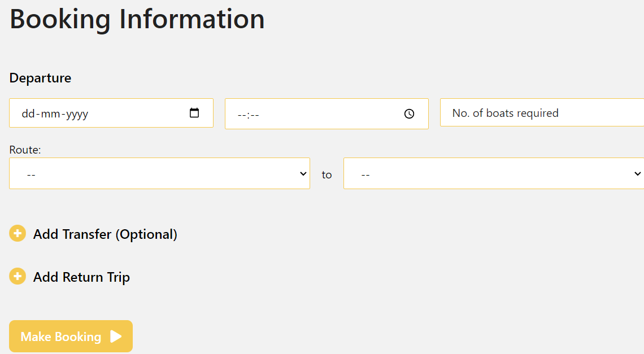Click the clock icon in time field
Screen dimensions: 644x354
pos(410,114)
